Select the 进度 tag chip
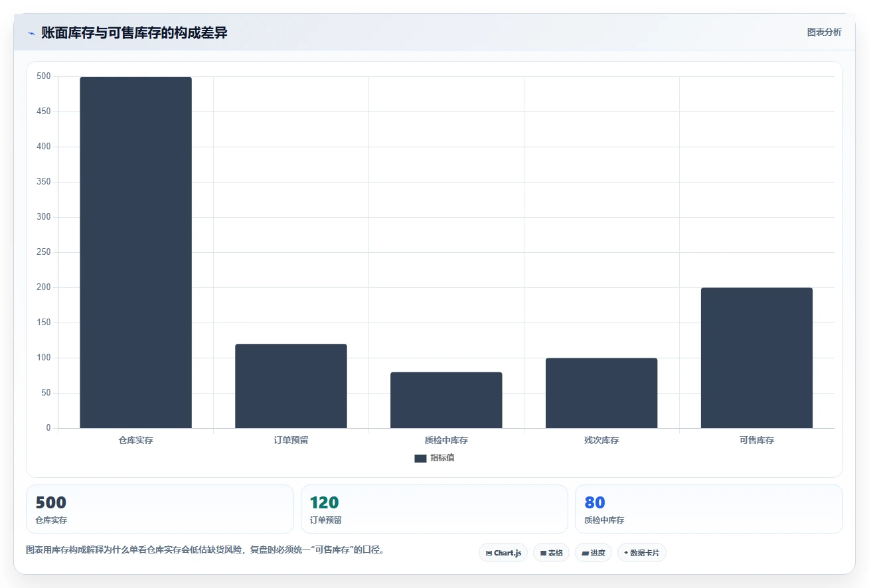This screenshot has width=869, height=588. tap(593, 553)
